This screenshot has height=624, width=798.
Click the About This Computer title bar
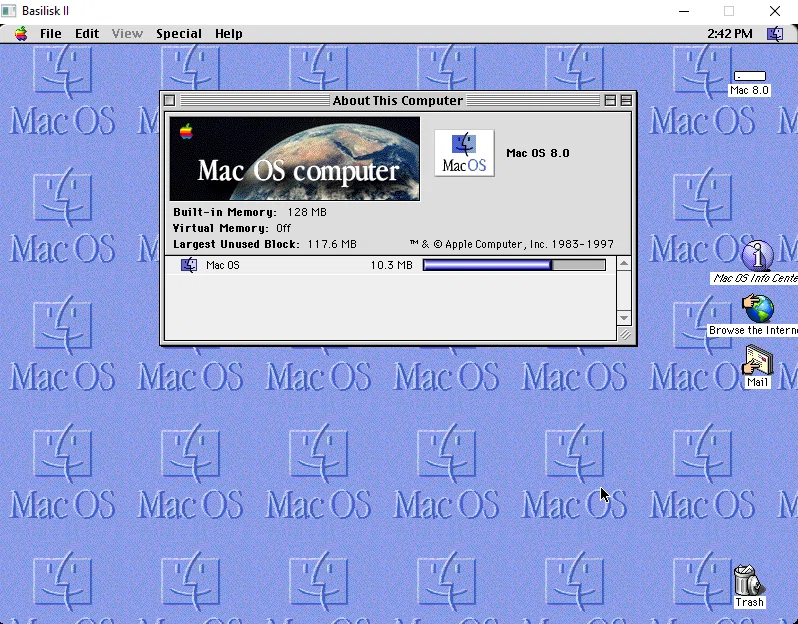[398, 101]
